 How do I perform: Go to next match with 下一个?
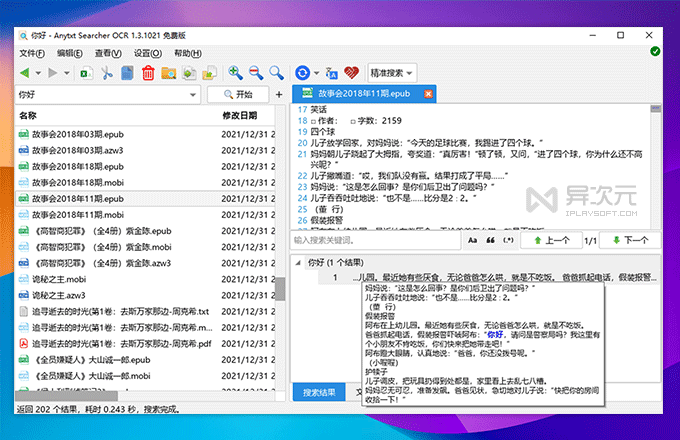pos(631,240)
